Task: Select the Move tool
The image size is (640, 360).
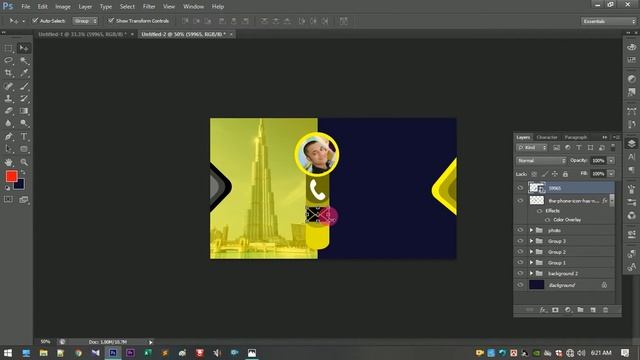Action: [x=24, y=48]
